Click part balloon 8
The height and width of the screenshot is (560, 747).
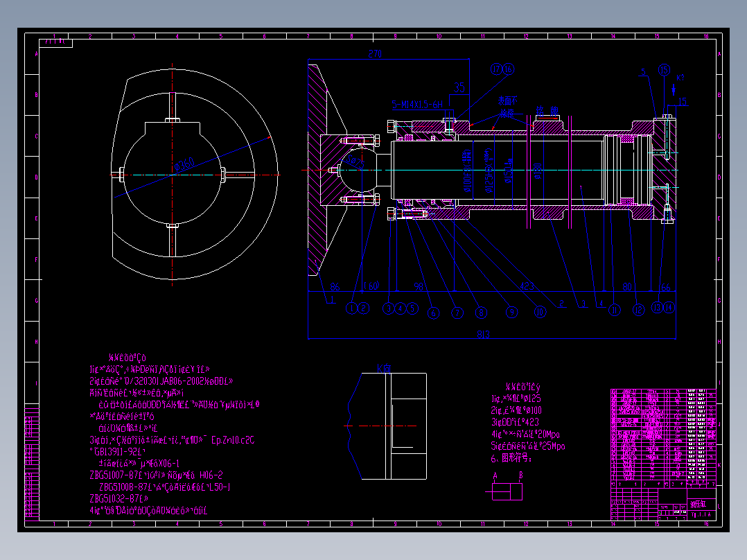481,313
